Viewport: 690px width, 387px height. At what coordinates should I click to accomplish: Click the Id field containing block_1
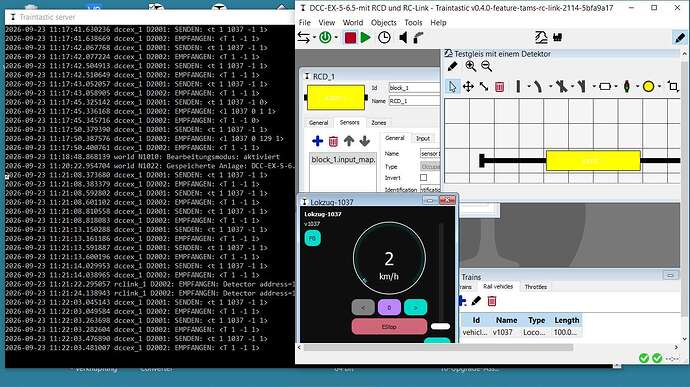click(x=414, y=88)
